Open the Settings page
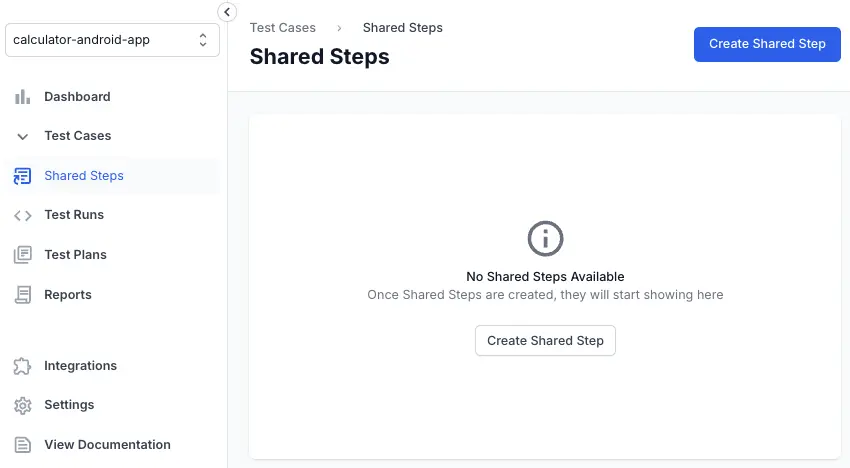 tap(69, 405)
